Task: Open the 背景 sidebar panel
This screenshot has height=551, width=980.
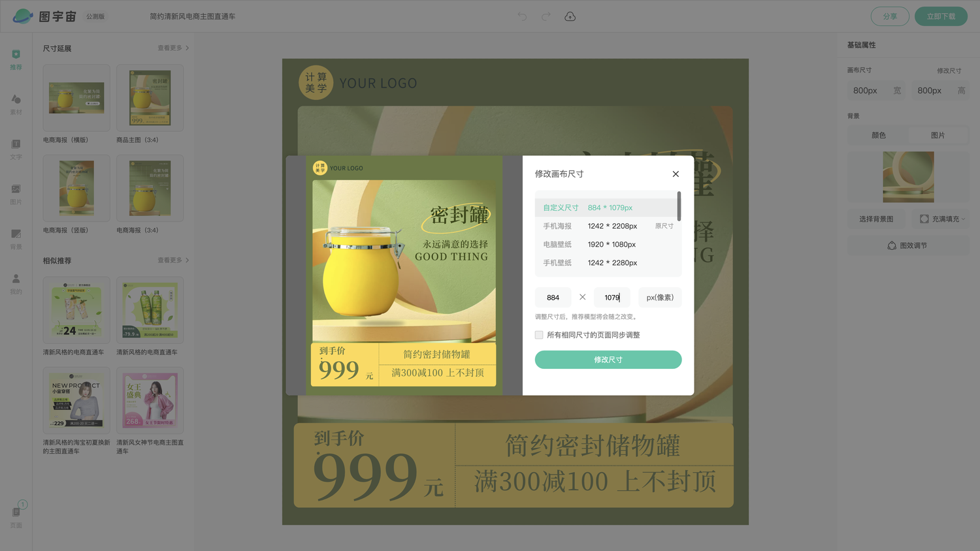Action: (x=16, y=240)
